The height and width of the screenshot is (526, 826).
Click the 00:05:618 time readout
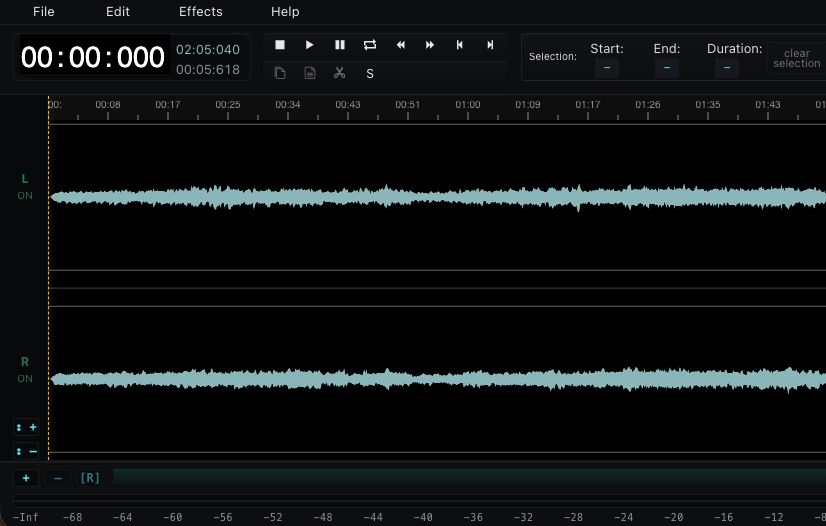208,70
